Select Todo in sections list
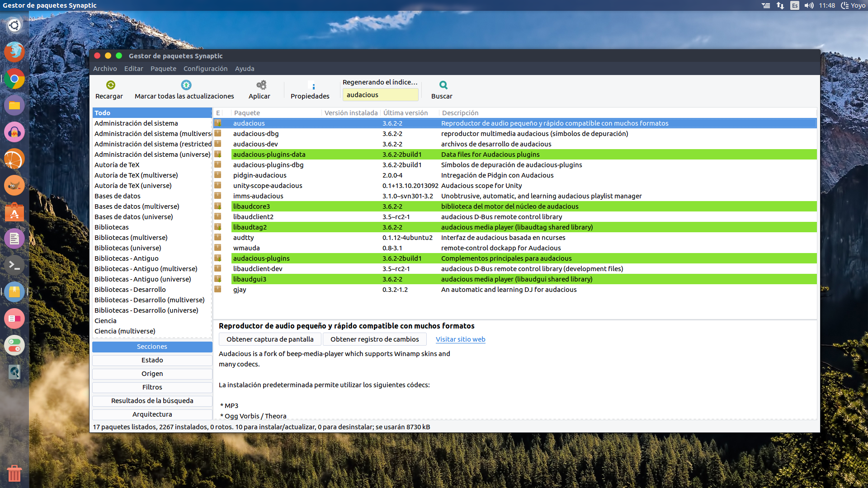The height and width of the screenshot is (488, 868). (x=152, y=113)
